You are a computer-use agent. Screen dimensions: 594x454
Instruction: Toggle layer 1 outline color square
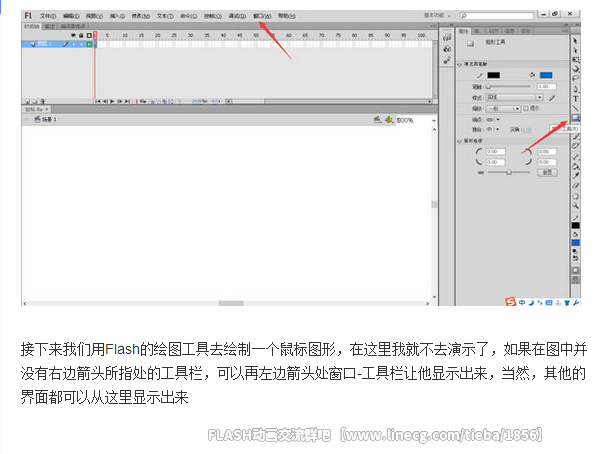(x=89, y=44)
